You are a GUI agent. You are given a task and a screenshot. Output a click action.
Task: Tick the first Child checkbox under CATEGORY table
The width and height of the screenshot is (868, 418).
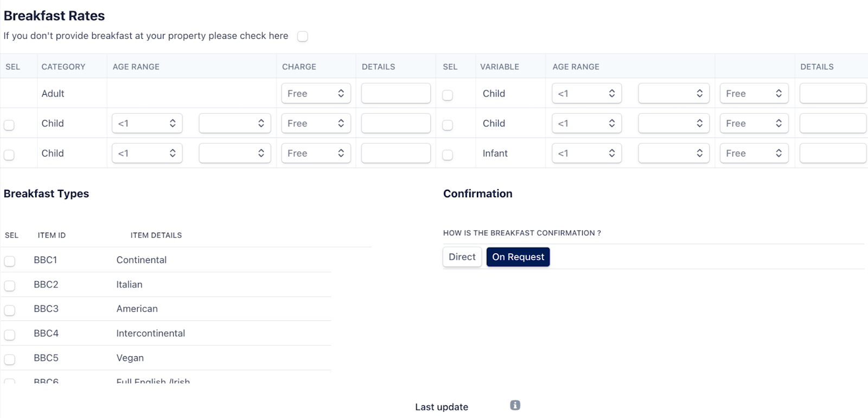click(9, 125)
